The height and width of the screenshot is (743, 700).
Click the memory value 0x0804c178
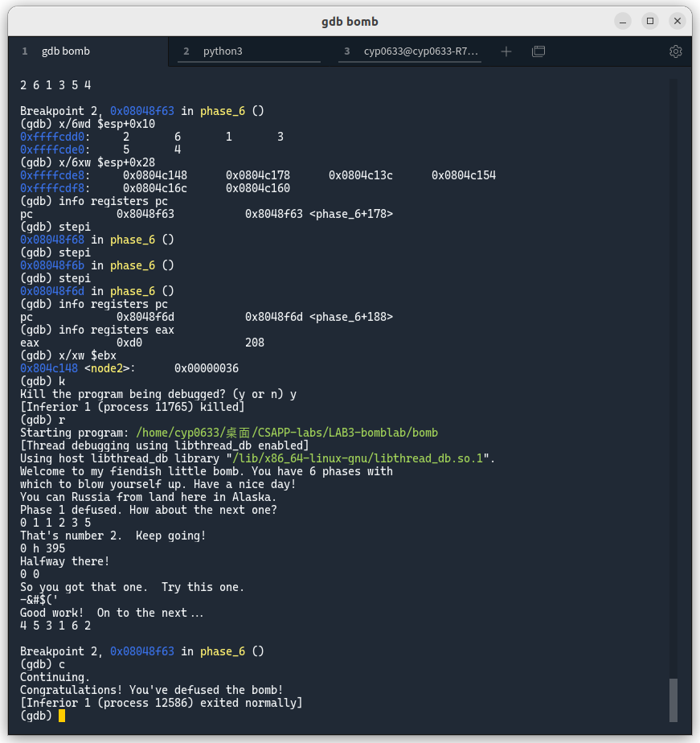(258, 175)
